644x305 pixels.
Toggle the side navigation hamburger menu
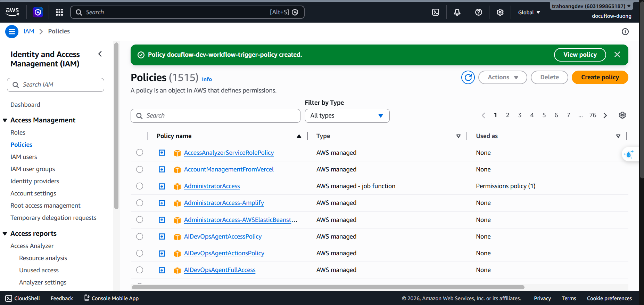pyautogui.click(x=12, y=32)
